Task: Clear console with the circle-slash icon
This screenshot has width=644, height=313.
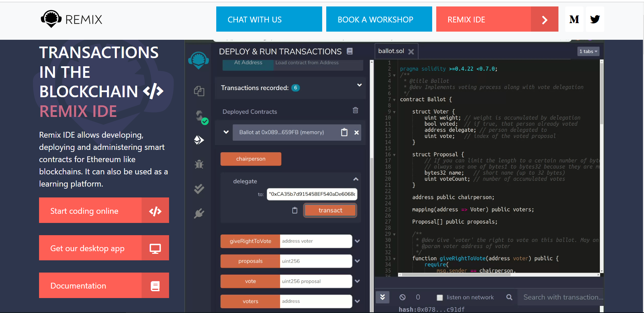Action: tap(402, 297)
